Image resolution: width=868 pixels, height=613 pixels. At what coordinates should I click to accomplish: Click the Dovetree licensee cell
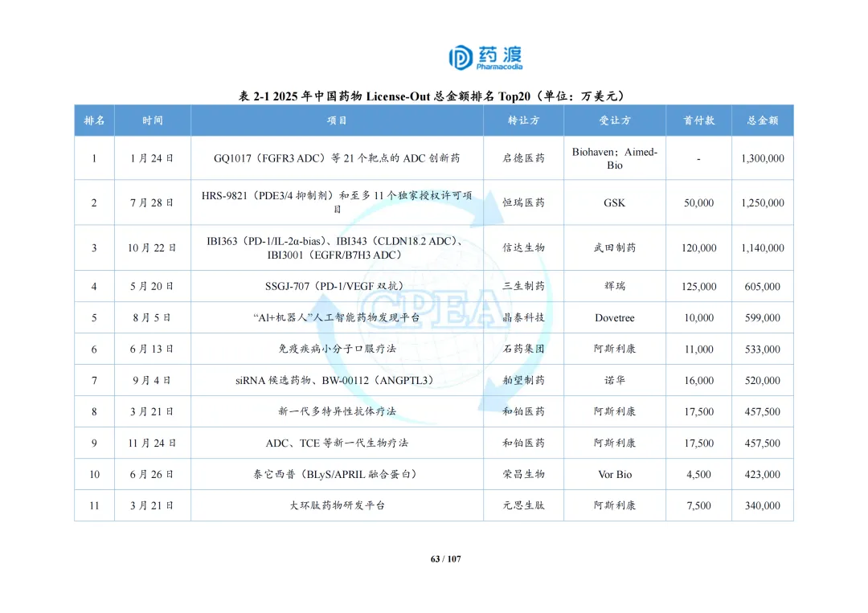[x=615, y=318]
